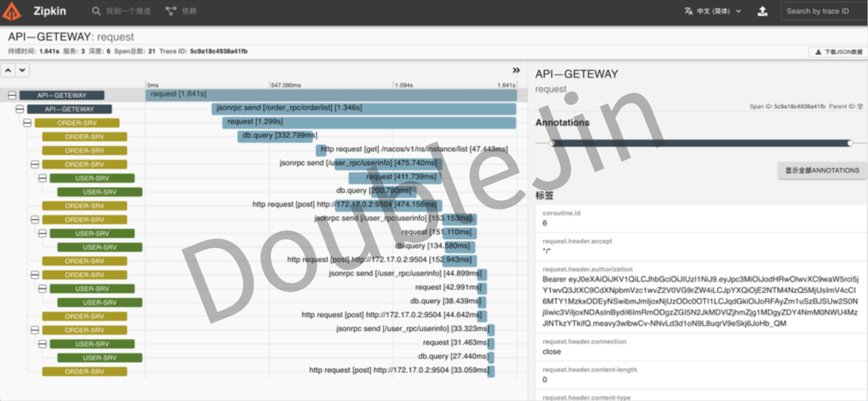Viewport: 868px width, 401px height.
Task: Click the double-arrow panel collapse icon
Action: coord(516,70)
